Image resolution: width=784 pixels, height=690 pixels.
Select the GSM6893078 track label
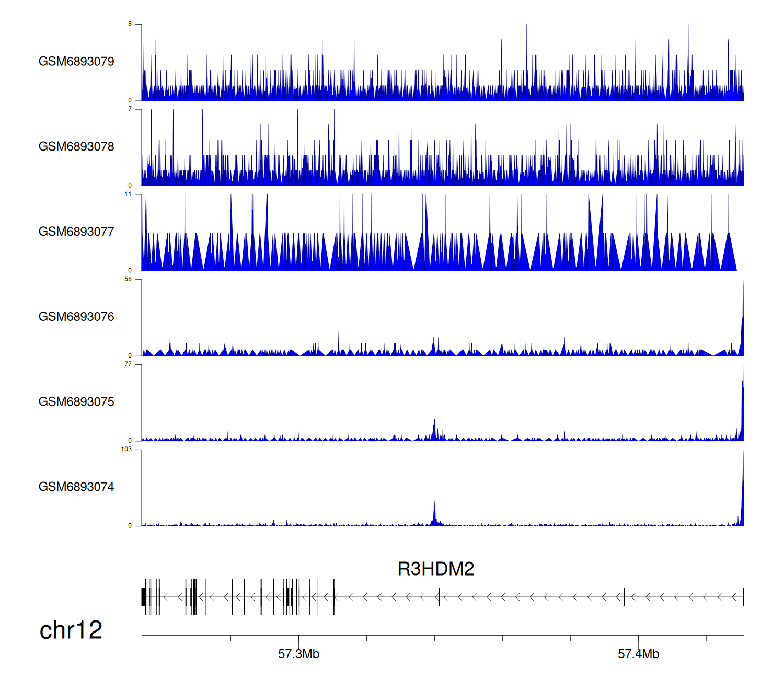(x=76, y=147)
